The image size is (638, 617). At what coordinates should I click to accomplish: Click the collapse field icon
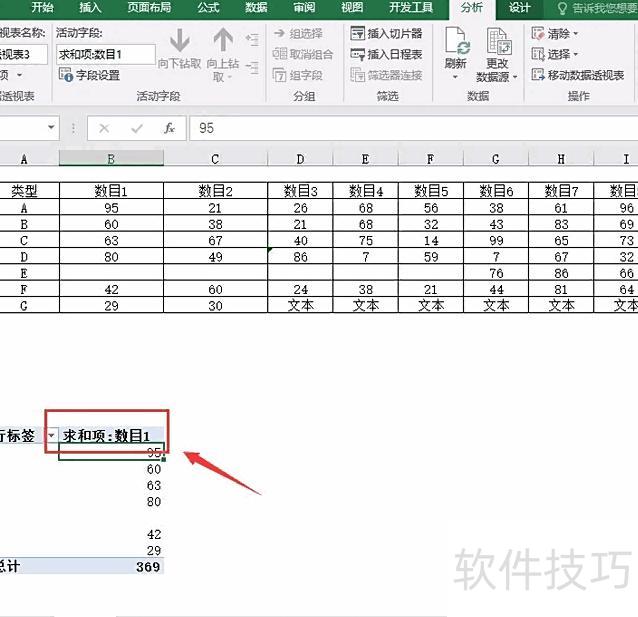pos(252,68)
